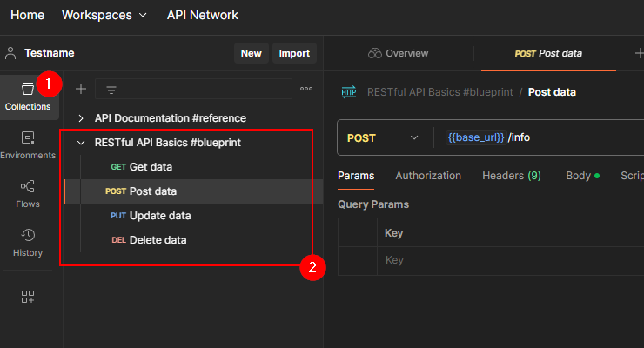644x348 pixels.
Task: Click the configure sidebar grid-plus icon
Action: [28, 297]
